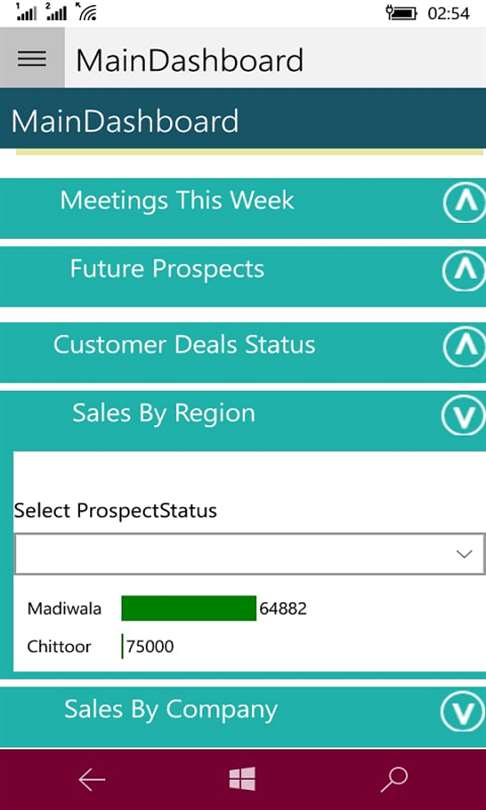Toggle Sales By Company arrow icon
Screen dimensions: 486x810
click(463, 711)
